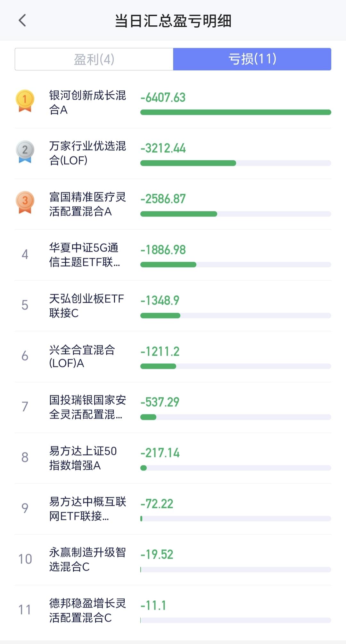Tap 易方达上证50指数增强A fund name
The width and height of the screenshot is (346, 644).
click(83, 458)
